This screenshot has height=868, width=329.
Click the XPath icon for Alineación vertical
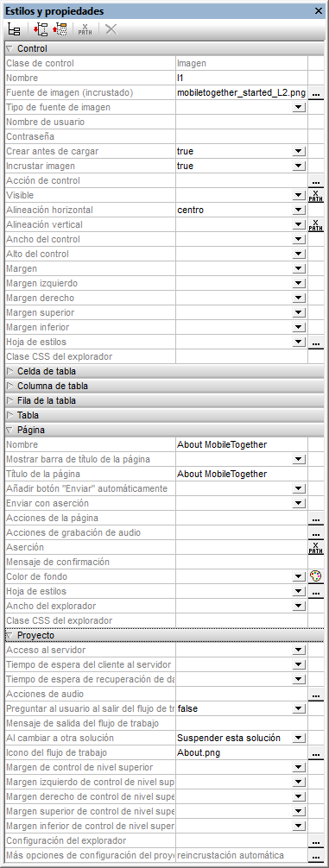(x=316, y=224)
